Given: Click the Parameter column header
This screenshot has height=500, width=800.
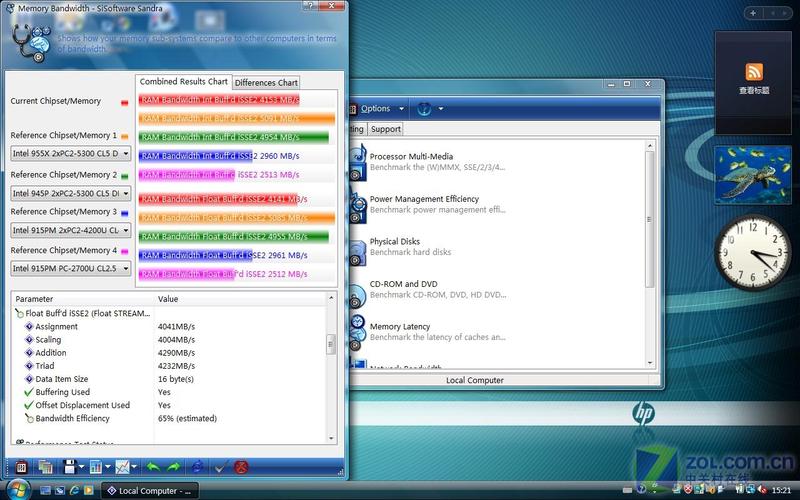Looking at the screenshot, I should 83,299.
